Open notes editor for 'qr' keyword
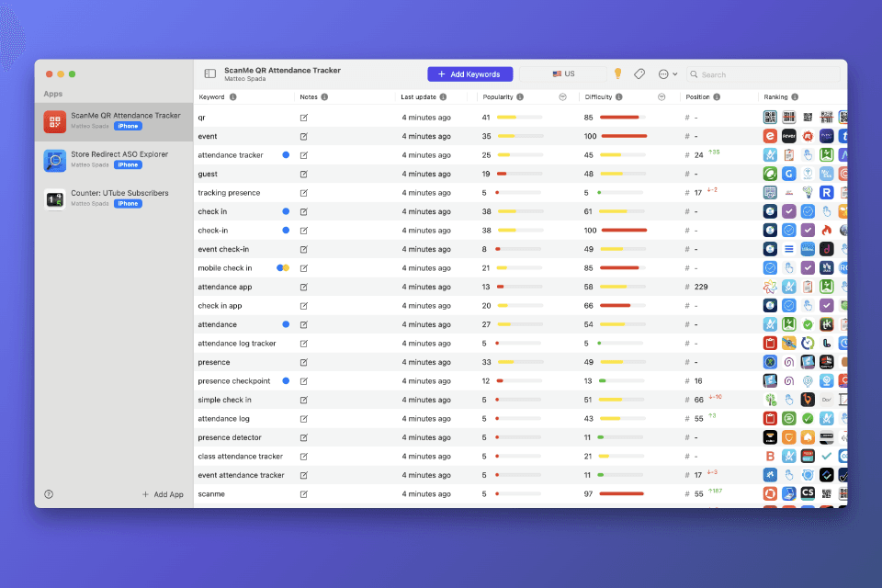Image resolution: width=882 pixels, height=588 pixels. (304, 118)
